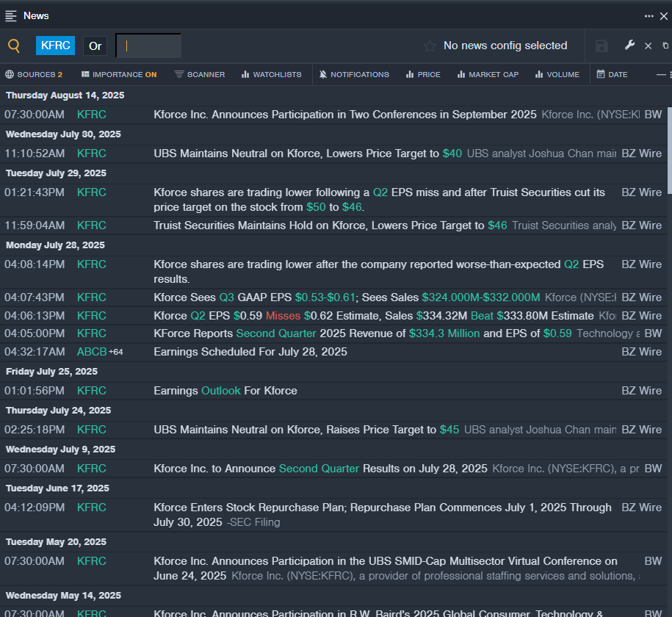Viewport: 672px width, 617px height.
Task: Click the star favorite config icon
Action: pos(430,46)
